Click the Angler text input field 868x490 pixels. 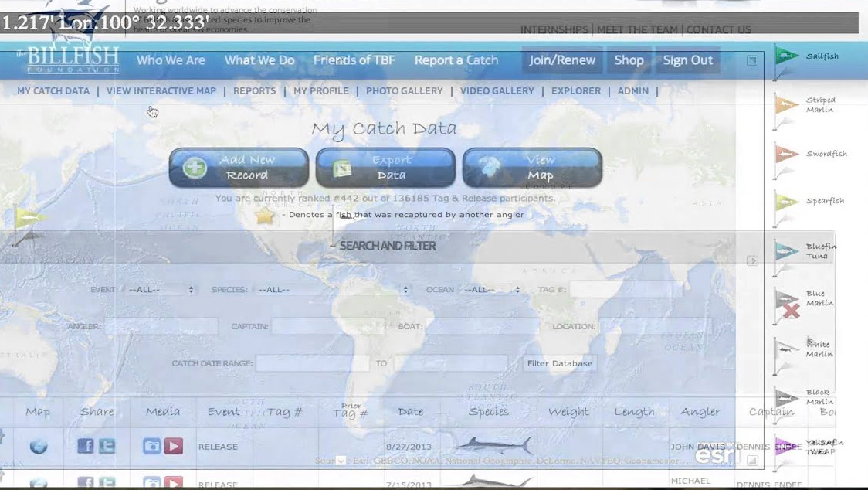click(161, 327)
